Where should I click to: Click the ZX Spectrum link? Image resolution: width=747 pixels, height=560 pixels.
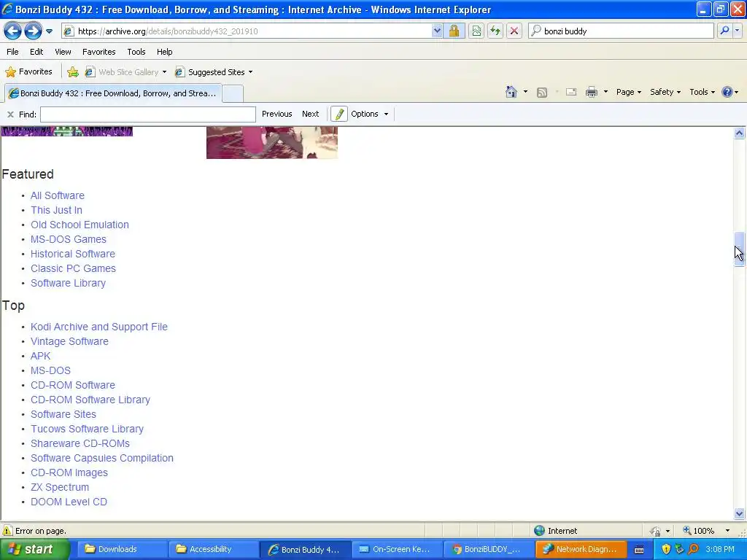(60, 487)
